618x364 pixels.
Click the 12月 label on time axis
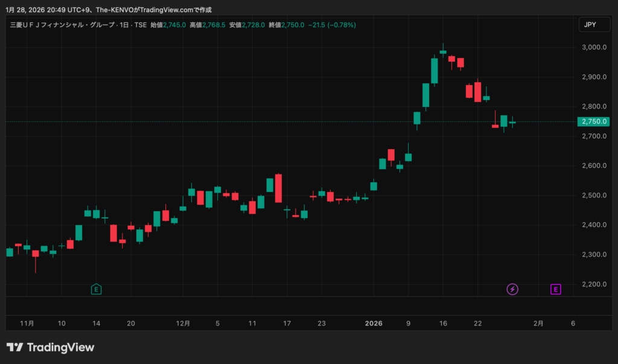click(x=183, y=324)
